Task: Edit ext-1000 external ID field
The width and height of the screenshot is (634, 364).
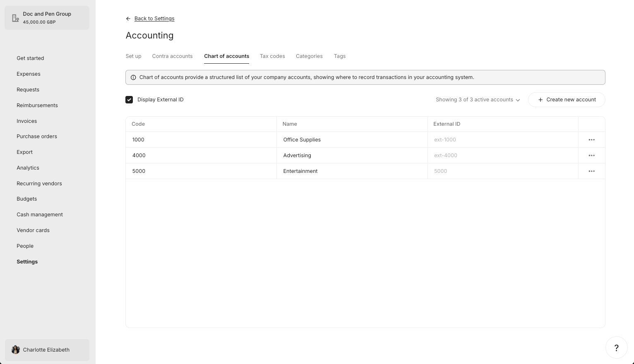Action: (x=503, y=140)
